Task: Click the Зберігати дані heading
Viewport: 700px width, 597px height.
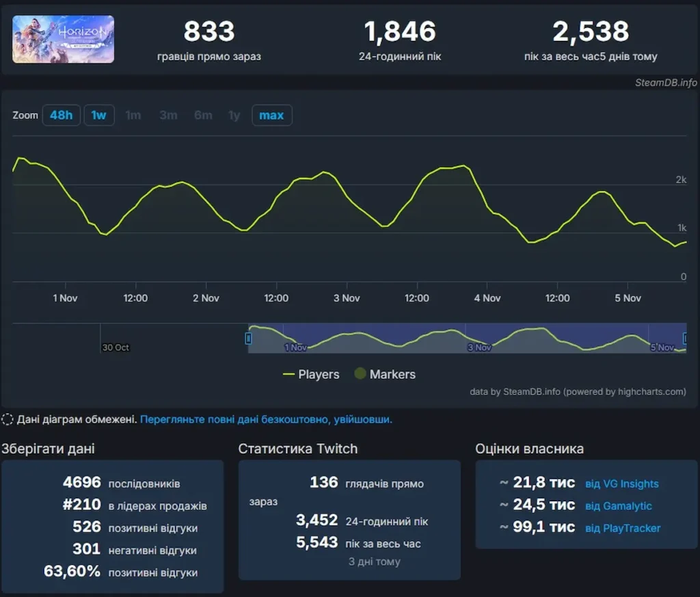Action: (49, 449)
